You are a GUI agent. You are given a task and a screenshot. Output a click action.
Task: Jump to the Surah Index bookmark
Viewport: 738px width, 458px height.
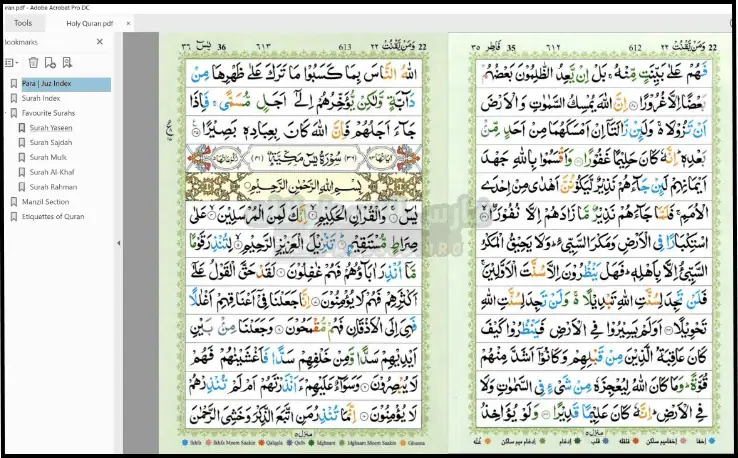41,99
